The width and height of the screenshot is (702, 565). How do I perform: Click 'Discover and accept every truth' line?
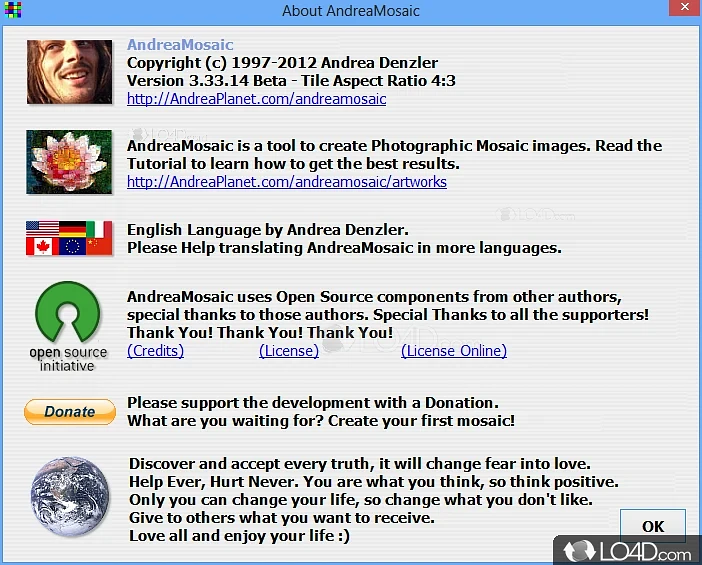pyautogui.click(x=360, y=463)
